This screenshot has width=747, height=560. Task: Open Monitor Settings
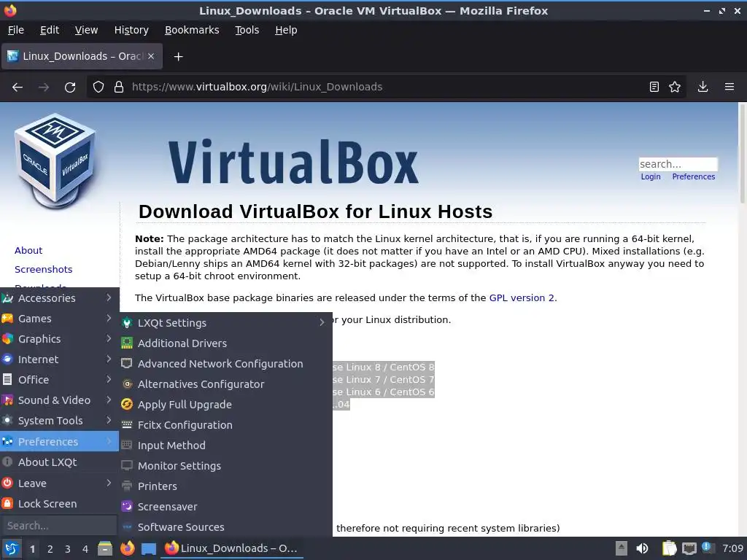pos(226,466)
